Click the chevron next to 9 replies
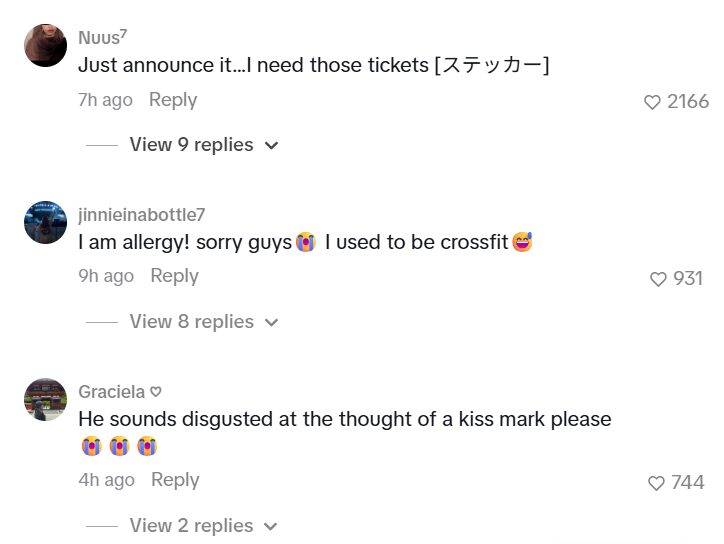724x544 pixels. click(x=271, y=146)
